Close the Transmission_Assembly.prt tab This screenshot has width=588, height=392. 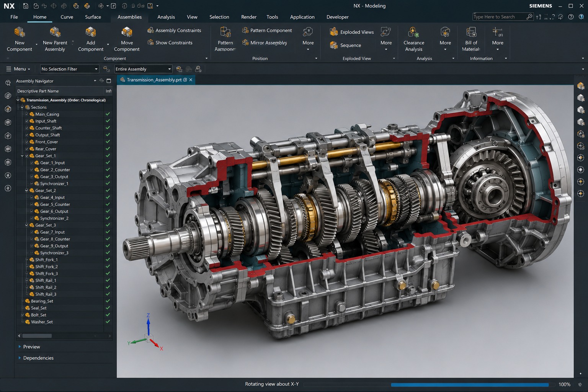[191, 80]
